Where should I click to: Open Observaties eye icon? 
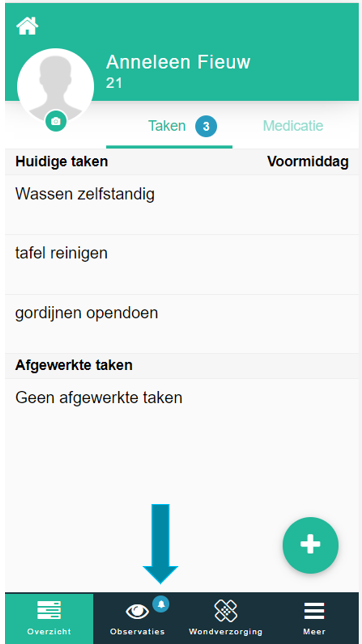(137, 611)
